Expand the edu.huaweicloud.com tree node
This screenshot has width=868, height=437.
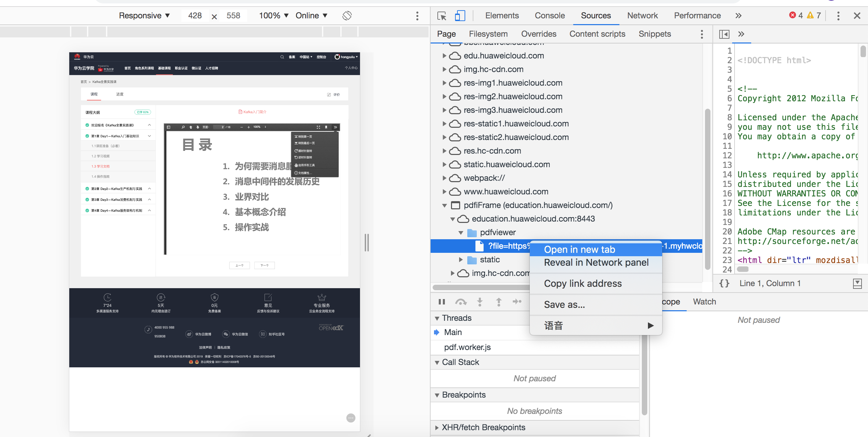(x=444, y=56)
